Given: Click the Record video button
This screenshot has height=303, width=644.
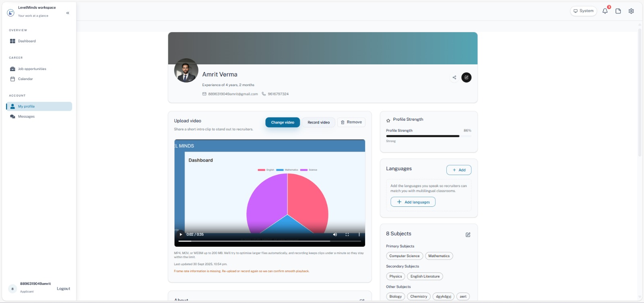Looking at the screenshot, I should coord(318,122).
